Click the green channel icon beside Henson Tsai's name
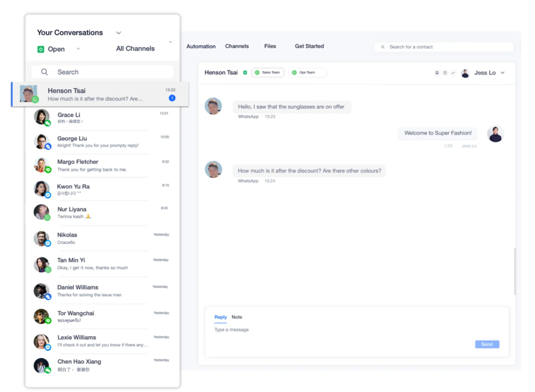535x392 pixels. pyautogui.click(x=245, y=72)
